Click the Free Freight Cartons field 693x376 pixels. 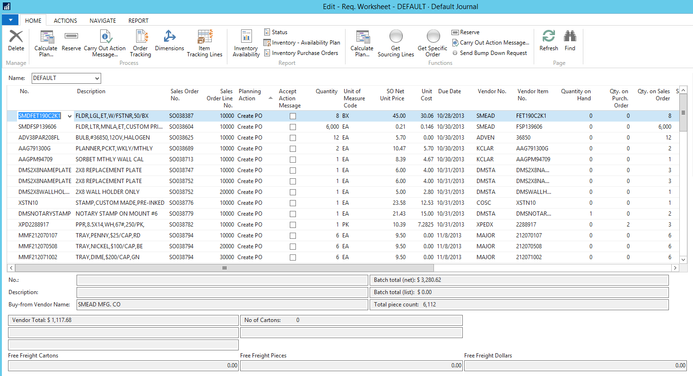click(x=123, y=365)
